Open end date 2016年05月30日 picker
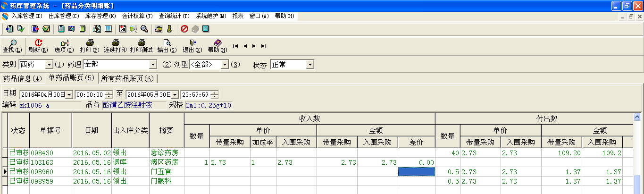This screenshot has width=644, height=194. [175, 95]
